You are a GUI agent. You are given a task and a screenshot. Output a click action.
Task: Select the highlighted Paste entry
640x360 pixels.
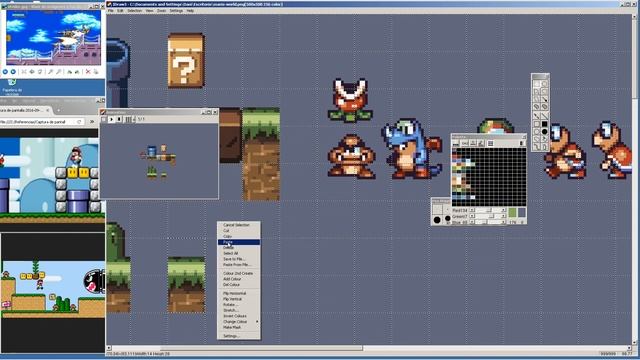239,242
